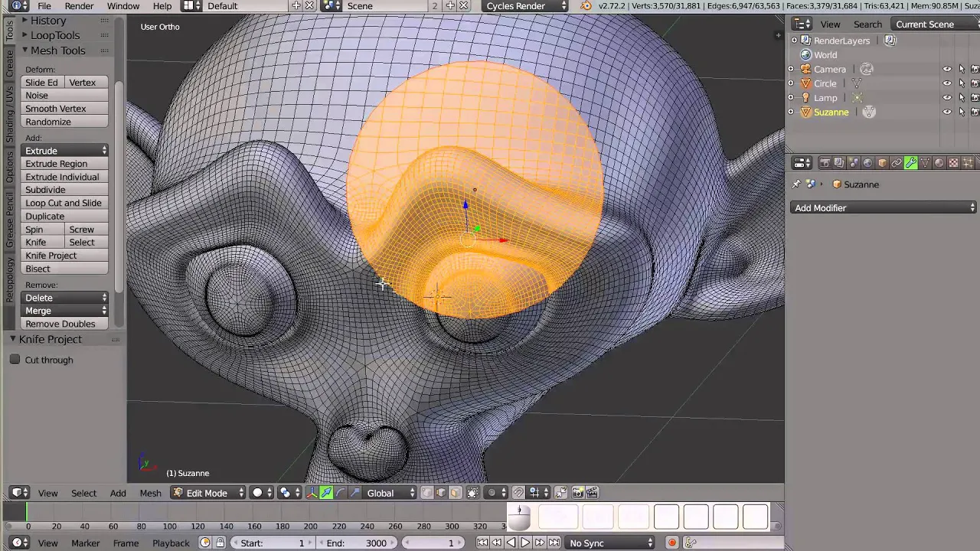
Task: Open the Render properties camera tab
Action: (825, 163)
